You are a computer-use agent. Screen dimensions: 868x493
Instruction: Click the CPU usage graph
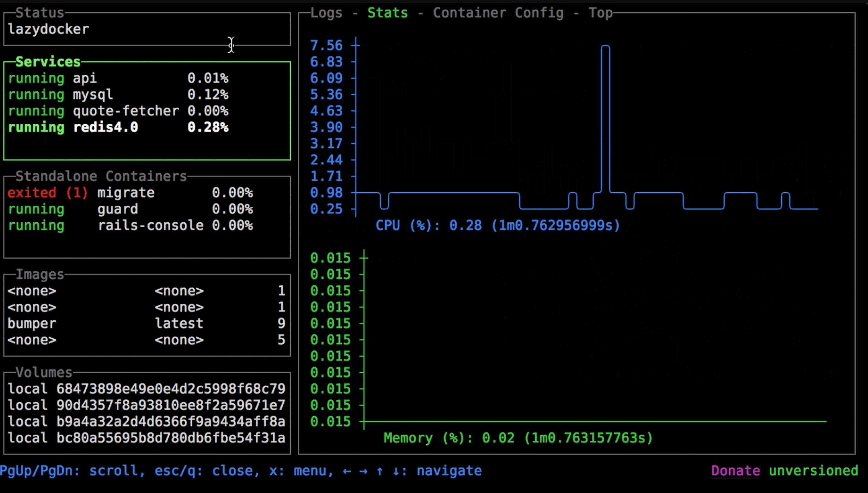576,135
